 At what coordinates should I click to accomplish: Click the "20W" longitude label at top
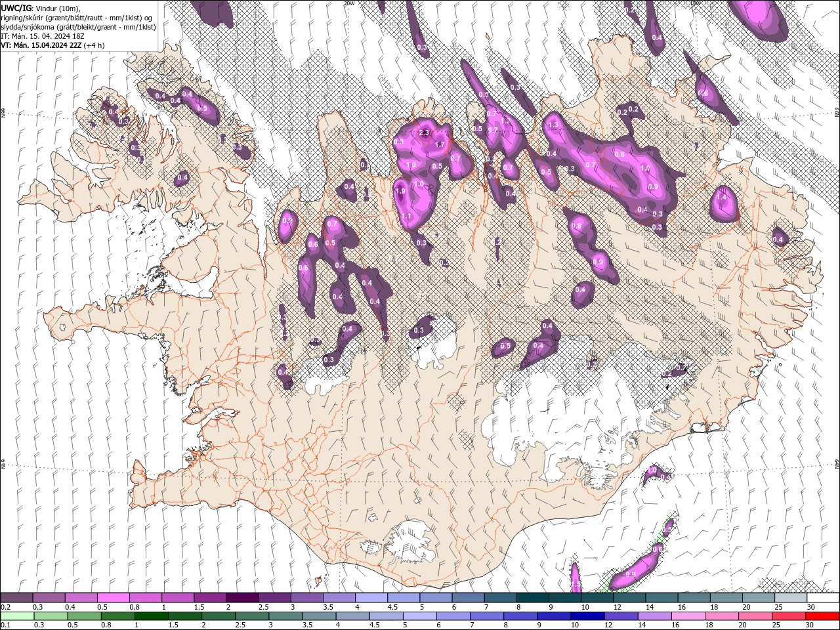349,3
